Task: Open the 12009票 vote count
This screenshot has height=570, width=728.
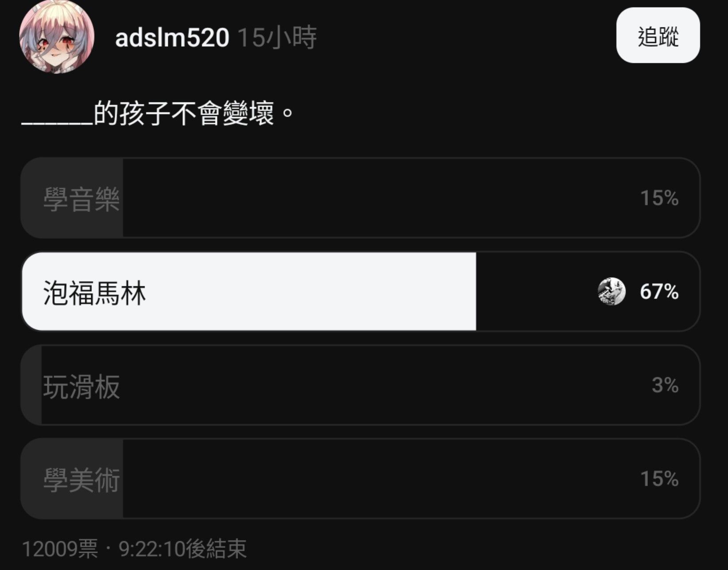Action: [x=60, y=549]
